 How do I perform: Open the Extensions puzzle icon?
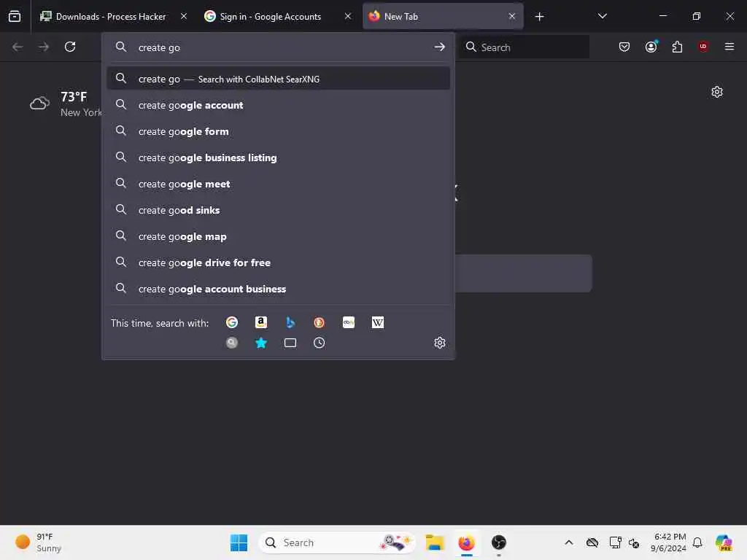click(x=677, y=47)
